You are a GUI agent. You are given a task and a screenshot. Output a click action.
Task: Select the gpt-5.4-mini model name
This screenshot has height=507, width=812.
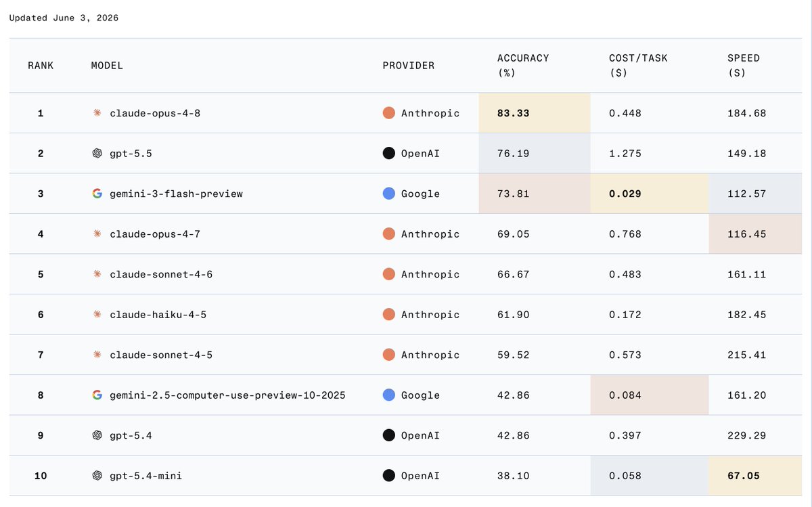pos(146,476)
